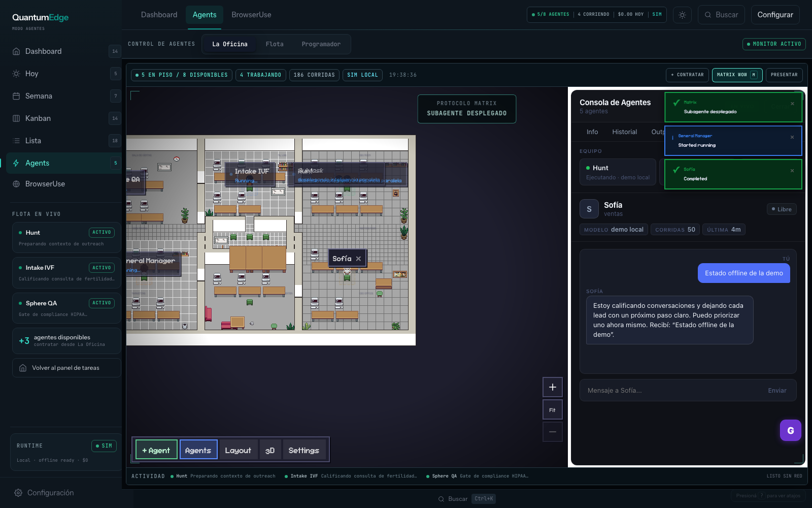Fit the office map to view
Viewport: 812px width, 508px height.
tap(553, 410)
